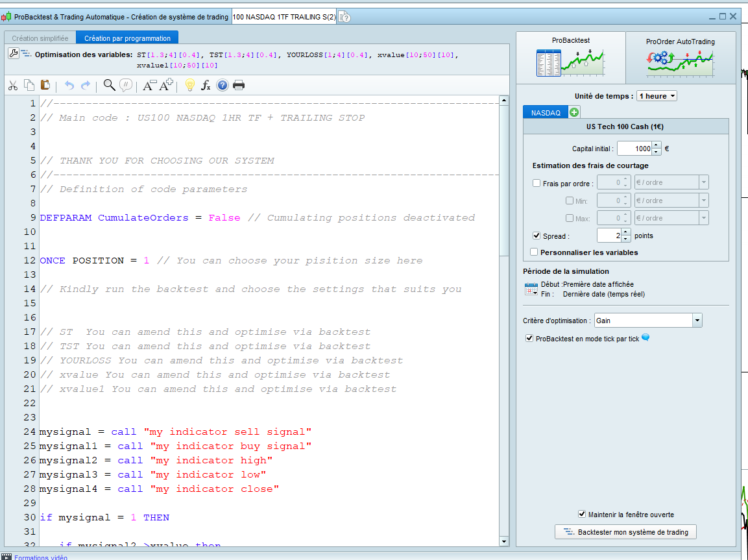
Task: Expand the Critère d'optimisation Gain dropdown
Action: tap(697, 320)
